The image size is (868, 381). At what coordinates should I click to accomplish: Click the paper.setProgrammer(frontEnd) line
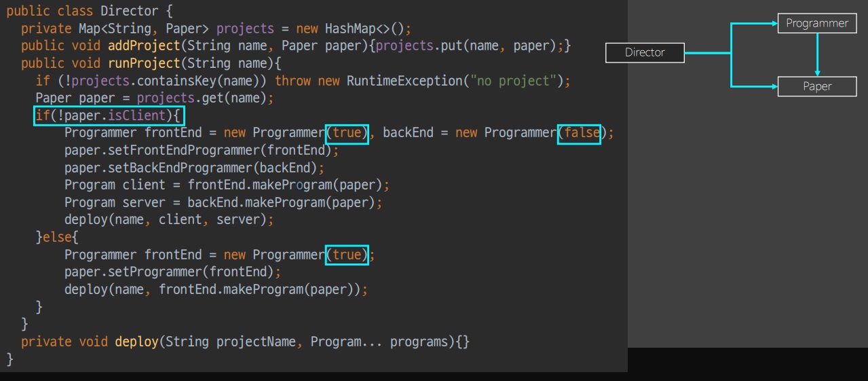click(x=172, y=272)
